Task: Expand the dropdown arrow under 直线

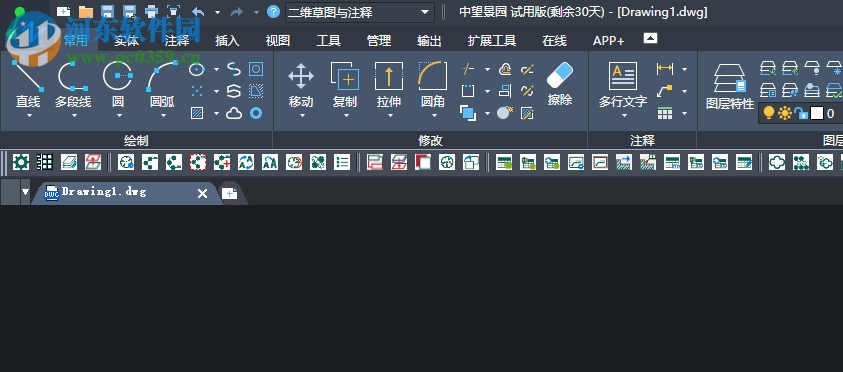Action: coord(30,115)
